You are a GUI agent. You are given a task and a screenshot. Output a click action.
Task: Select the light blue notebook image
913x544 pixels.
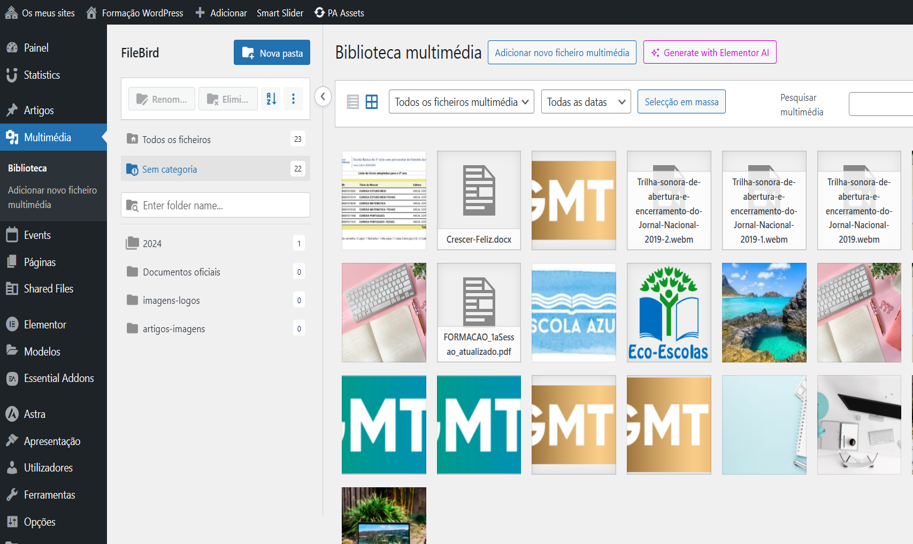click(x=764, y=425)
